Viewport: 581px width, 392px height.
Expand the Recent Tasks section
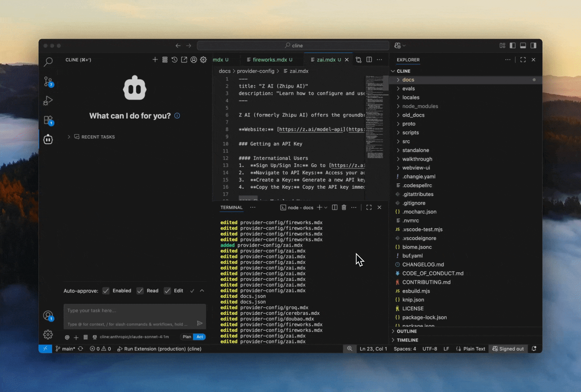tap(91, 137)
